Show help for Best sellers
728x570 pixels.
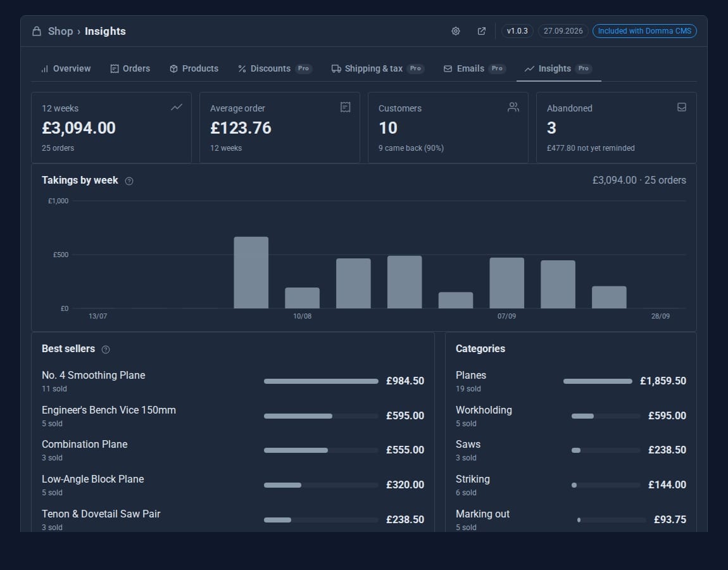pos(106,350)
